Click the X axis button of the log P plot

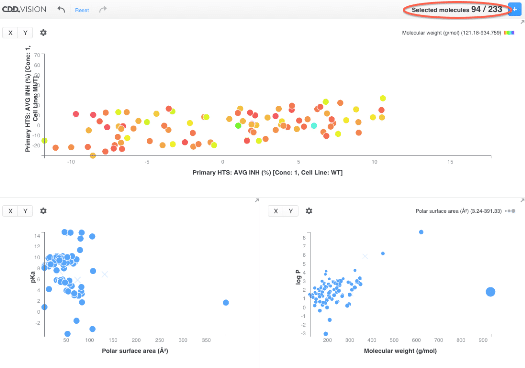pyautogui.click(x=276, y=211)
